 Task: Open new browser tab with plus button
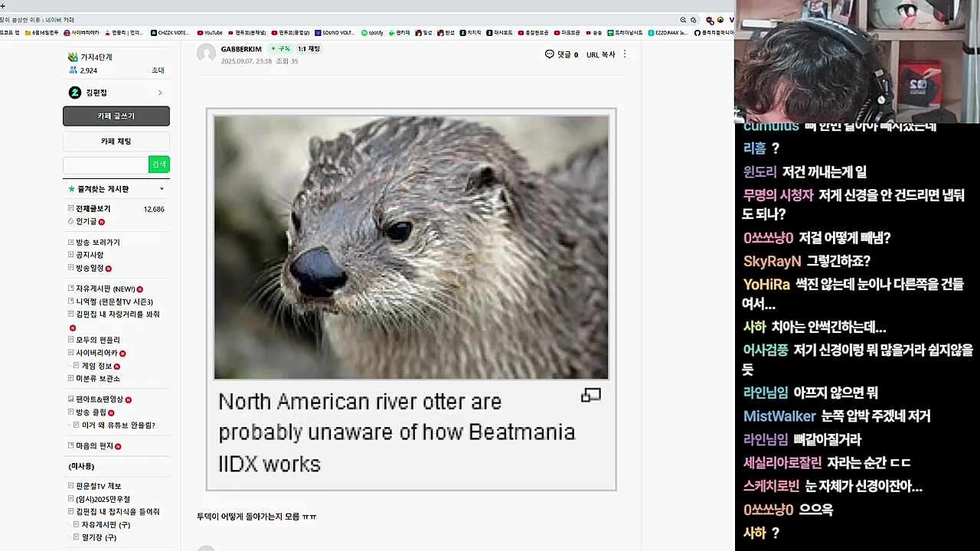pos(3,5)
